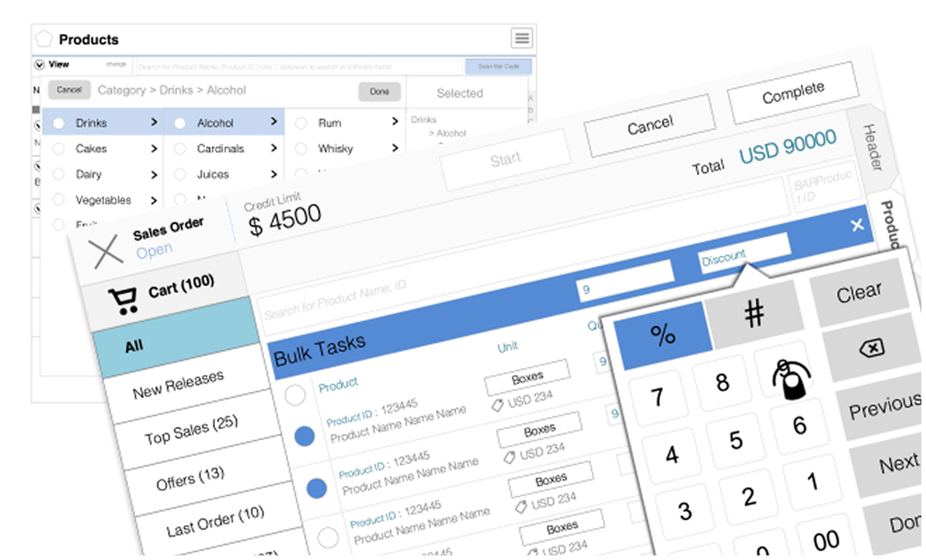Select the first product's row radio button
The image size is (926, 560).
[x=296, y=395]
